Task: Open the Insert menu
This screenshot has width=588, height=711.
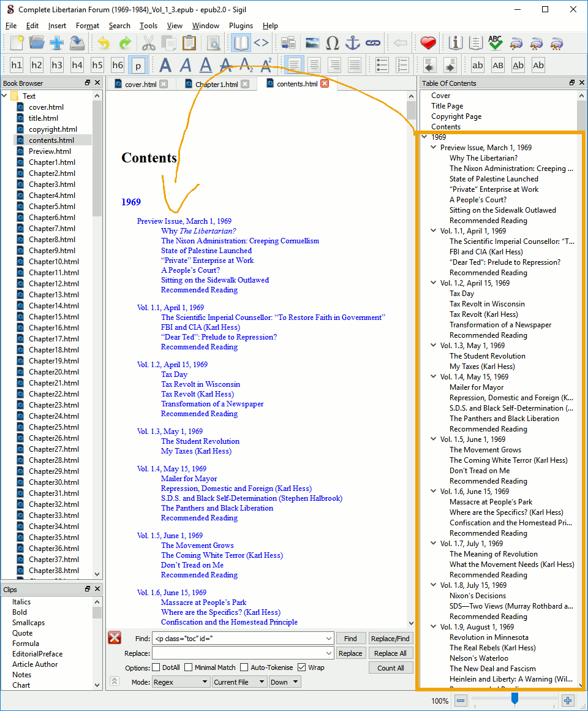Action: (57, 26)
